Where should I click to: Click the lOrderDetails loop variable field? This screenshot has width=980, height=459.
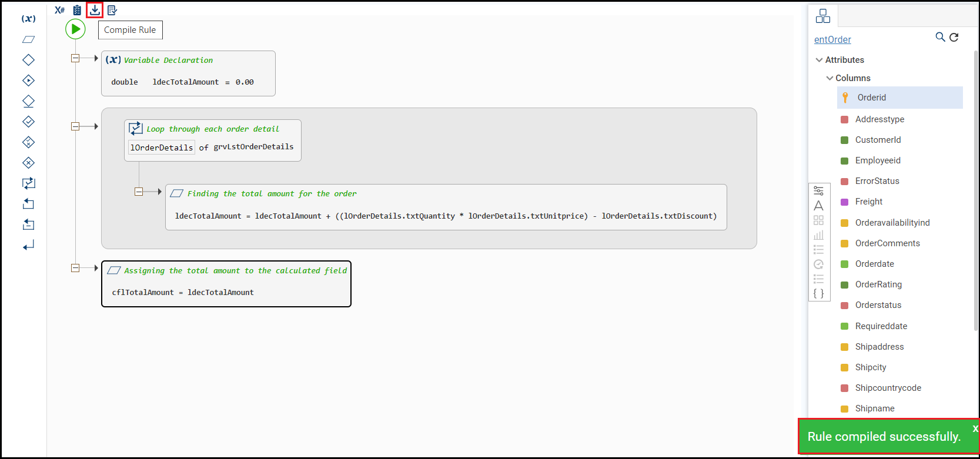[x=162, y=148]
